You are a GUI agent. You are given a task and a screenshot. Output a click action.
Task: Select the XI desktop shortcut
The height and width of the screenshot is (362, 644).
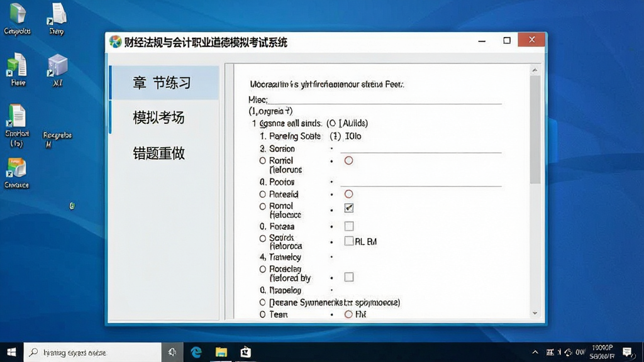coord(57,70)
